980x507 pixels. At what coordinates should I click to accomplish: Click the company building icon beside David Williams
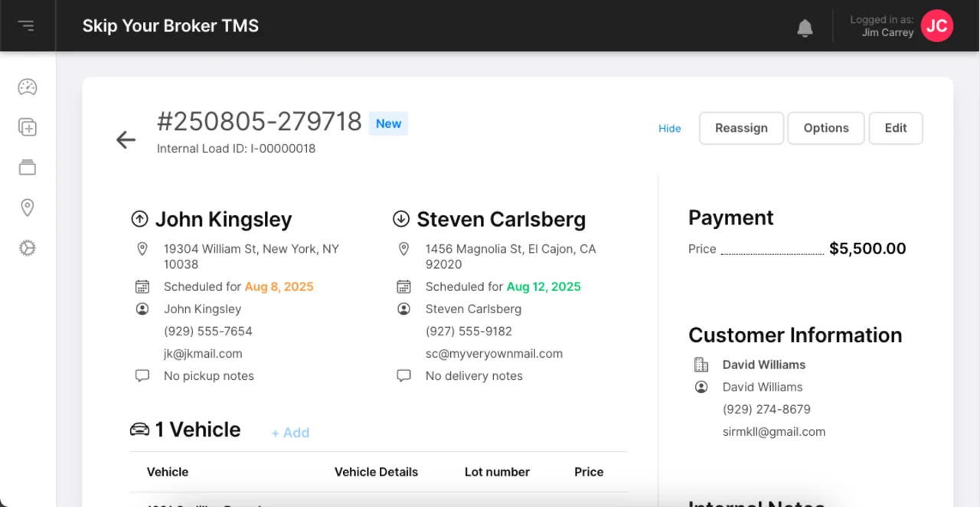(701, 365)
